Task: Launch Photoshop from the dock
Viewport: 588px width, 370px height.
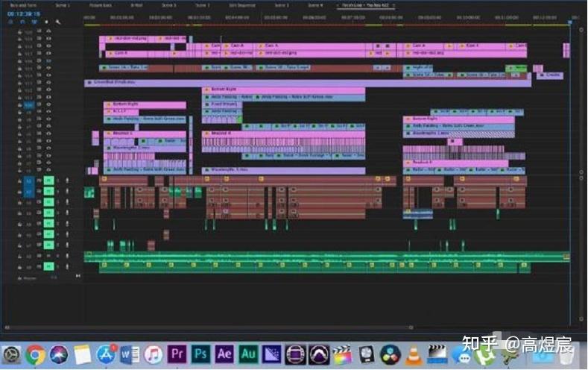Action: point(201,354)
